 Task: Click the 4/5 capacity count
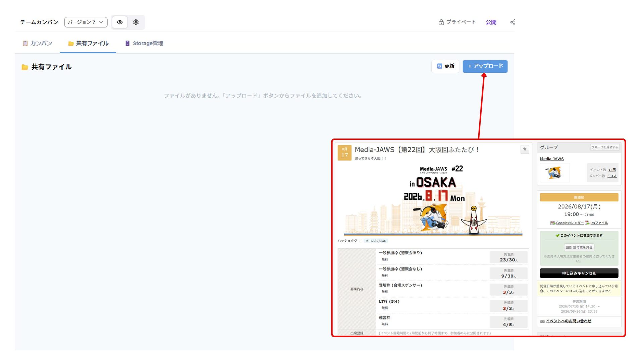(508, 324)
